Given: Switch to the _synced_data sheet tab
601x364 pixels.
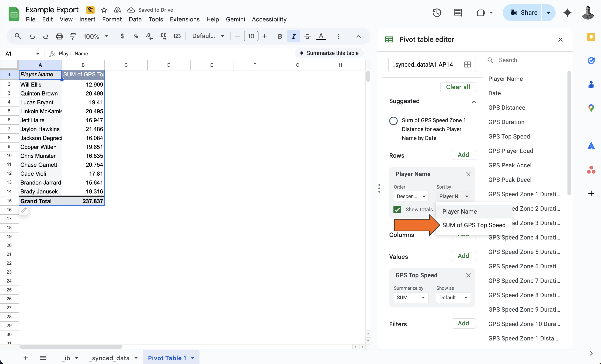Looking at the screenshot, I should pos(109,358).
